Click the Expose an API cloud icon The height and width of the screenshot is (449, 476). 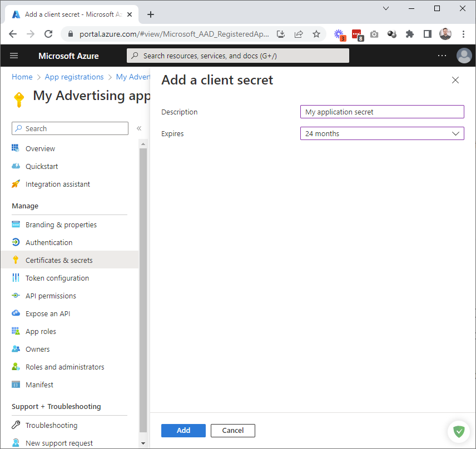click(16, 313)
